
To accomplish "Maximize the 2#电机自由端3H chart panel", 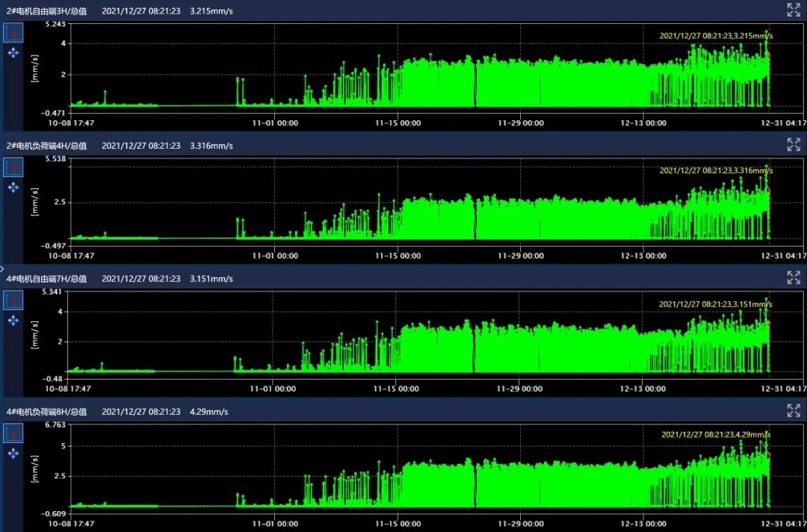I will 794,10.
